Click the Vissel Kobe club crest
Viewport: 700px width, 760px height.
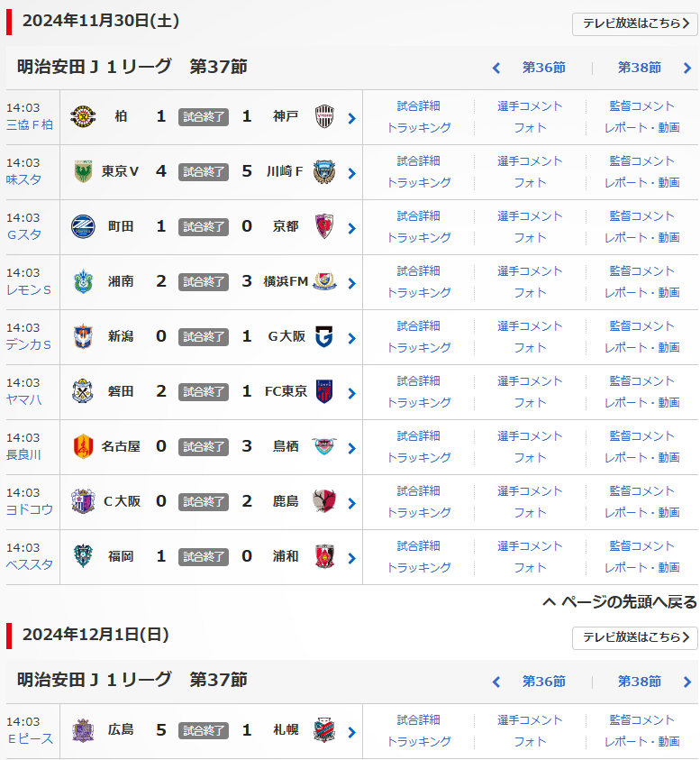pos(324,117)
